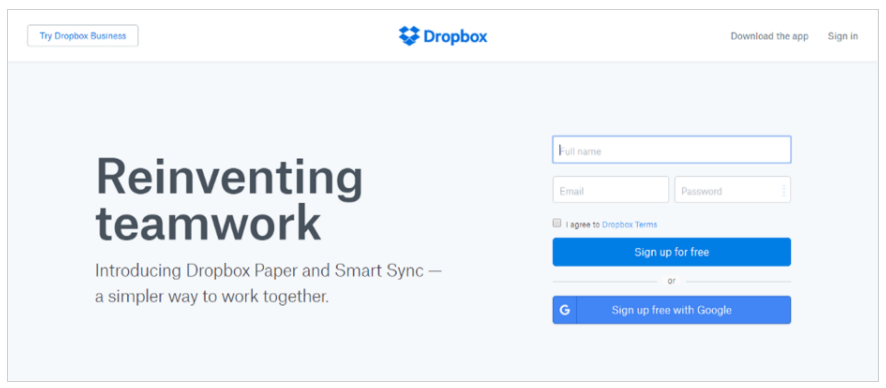Click the Sign up for free button
Viewport: 886px width, 388px height.
click(x=671, y=252)
